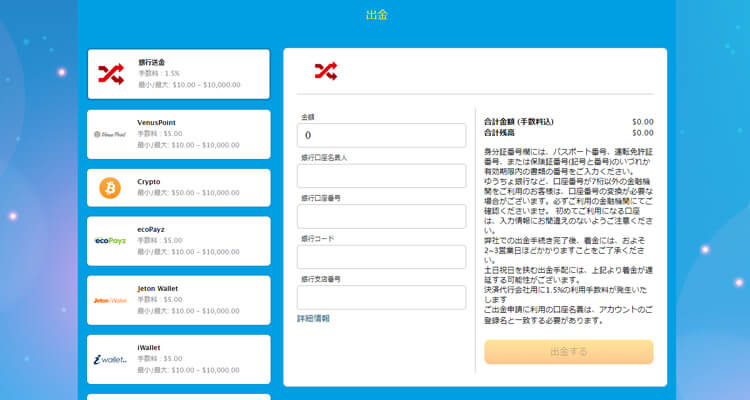Click the iWallet logo
The width and height of the screenshot is (750, 400).
click(x=110, y=359)
